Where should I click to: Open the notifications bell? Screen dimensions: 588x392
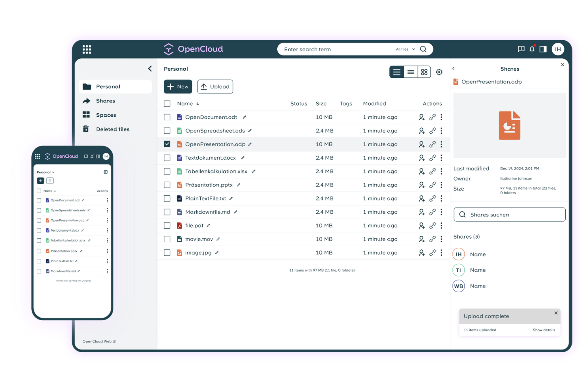click(x=532, y=49)
